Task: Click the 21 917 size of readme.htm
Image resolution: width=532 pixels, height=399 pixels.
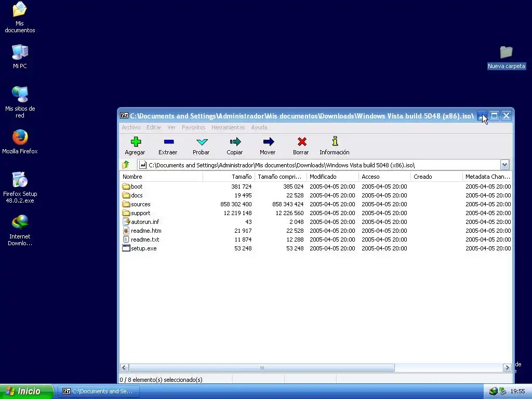Action: pyautogui.click(x=243, y=230)
